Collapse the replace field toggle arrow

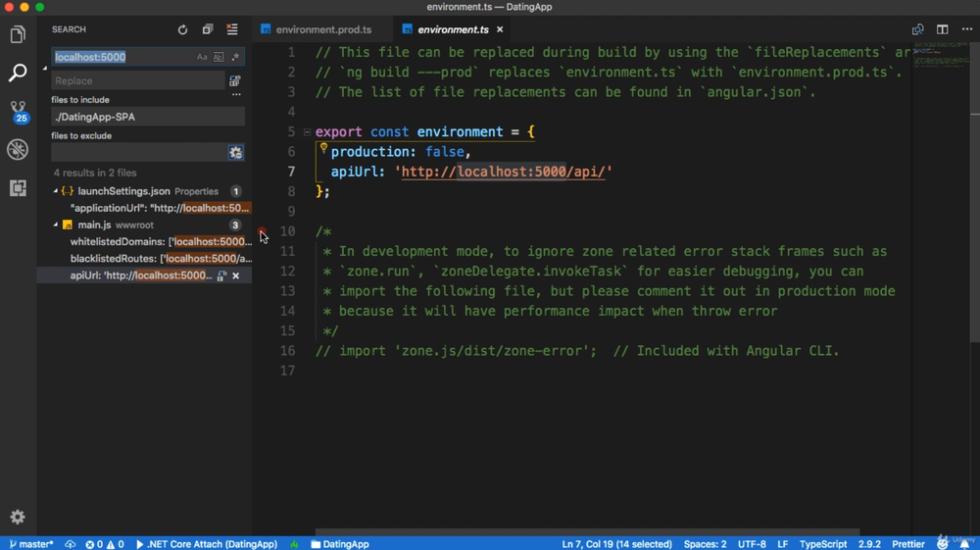pyautogui.click(x=44, y=68)
